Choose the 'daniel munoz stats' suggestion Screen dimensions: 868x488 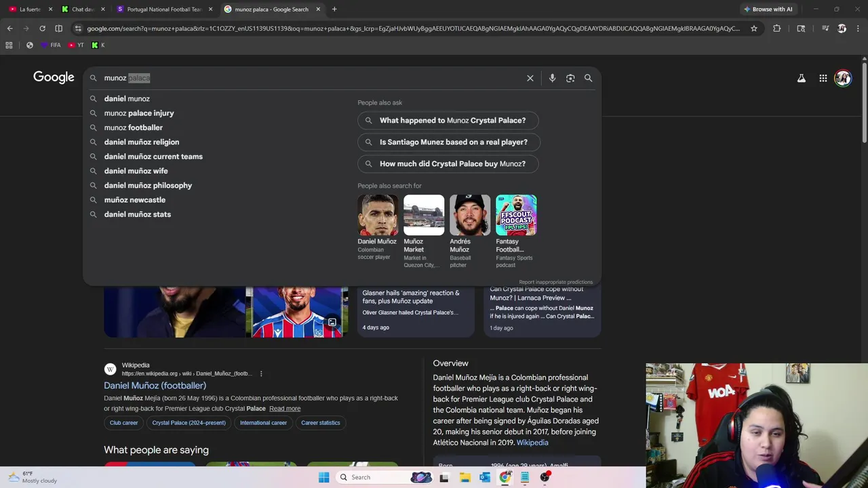coord(138,214)
